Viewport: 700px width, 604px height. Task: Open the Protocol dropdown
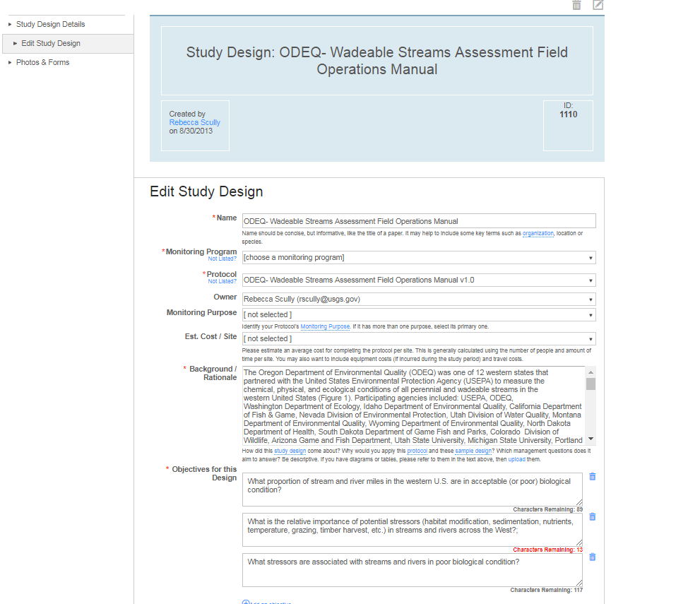click(x=418, y=280)
